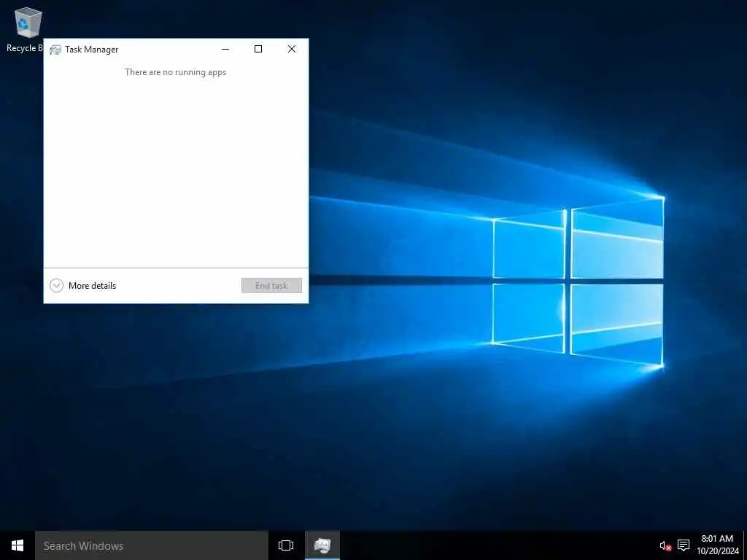This screenshot has height=560, width=747.
Task: Select the Recycle Bin desktop icon
Action: pyautogui.click(x=24, y=29)
